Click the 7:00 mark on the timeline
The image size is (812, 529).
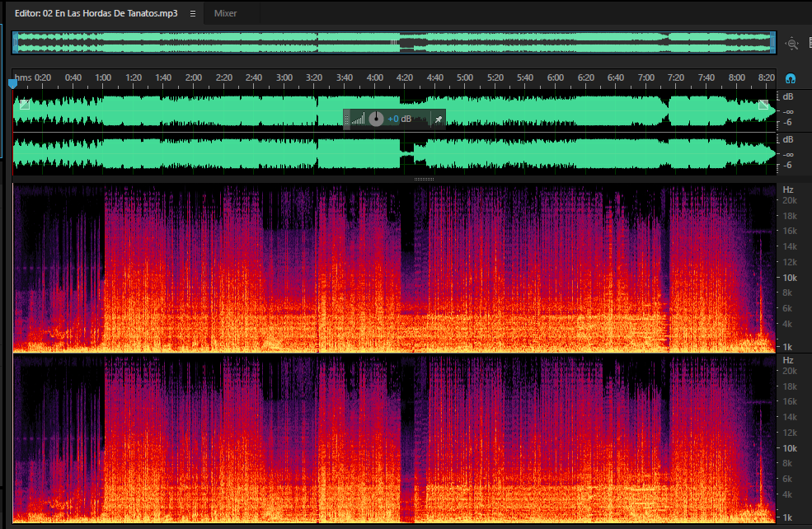click(x=646, y=77)
